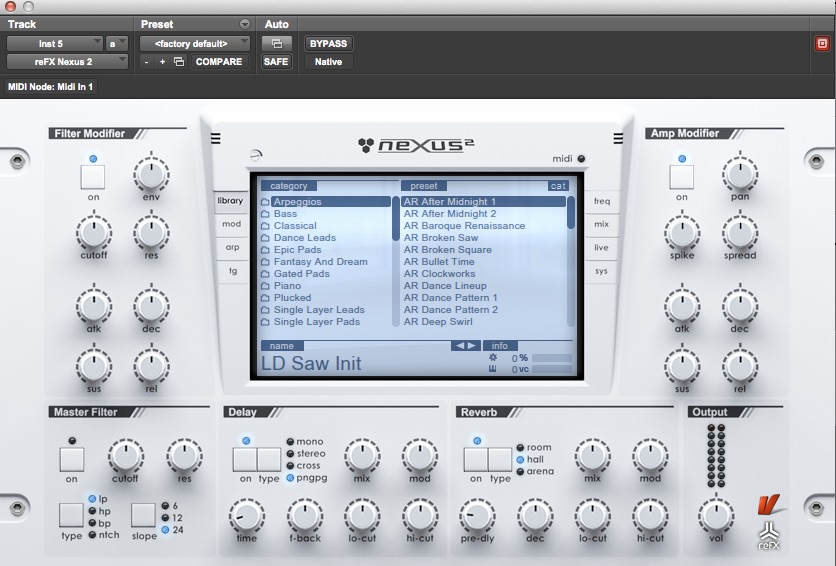Click the plugin window settings icon next to plus
This screenshot has width=836, height=566.
point(179,62)
